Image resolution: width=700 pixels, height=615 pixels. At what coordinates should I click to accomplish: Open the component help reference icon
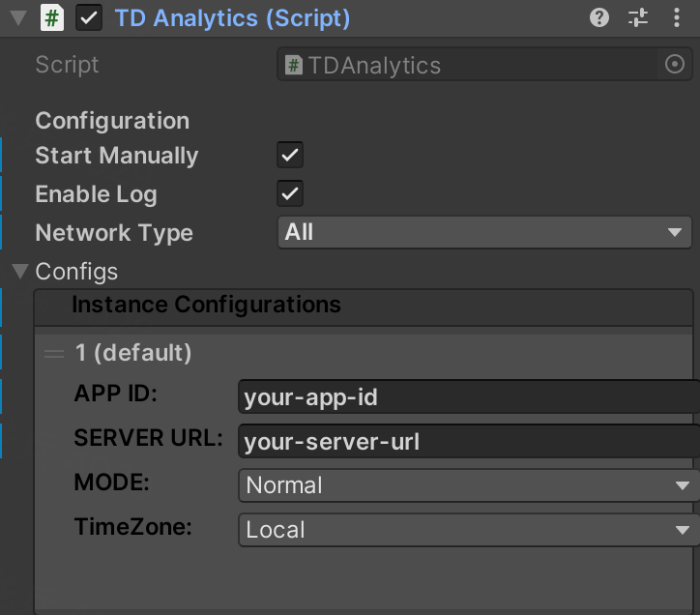(x=599, y=18)
